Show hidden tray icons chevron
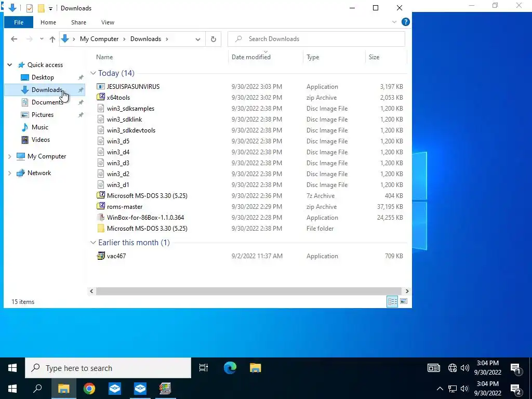The height and width of the screenshot is (399, 532). [x=440, y=389]
